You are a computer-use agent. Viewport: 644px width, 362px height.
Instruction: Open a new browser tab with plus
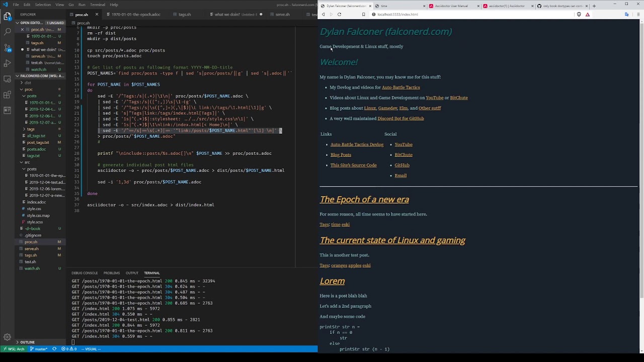594,6
